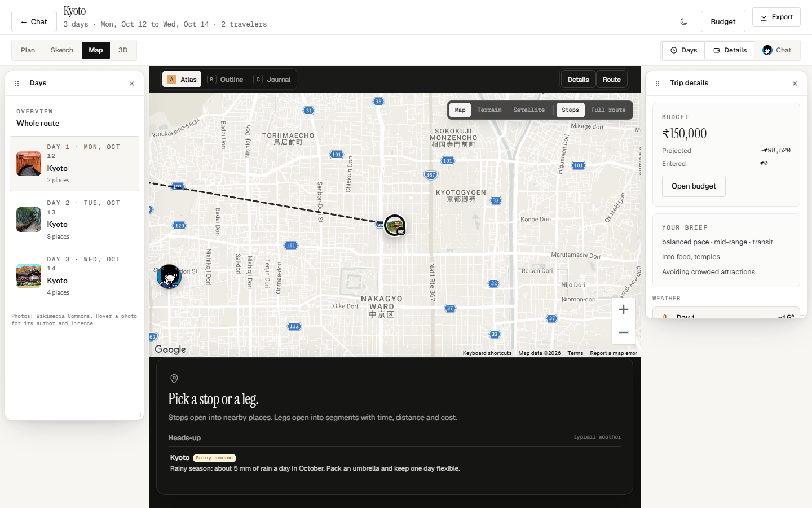
Task: Close the Trip details panel
Action: coord(795,84)
